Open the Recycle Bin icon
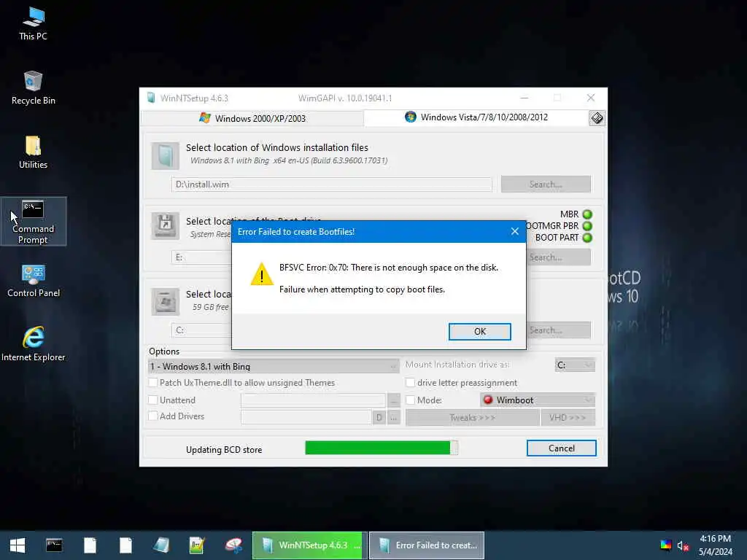 pyautogui.click(x=33, y=88)
